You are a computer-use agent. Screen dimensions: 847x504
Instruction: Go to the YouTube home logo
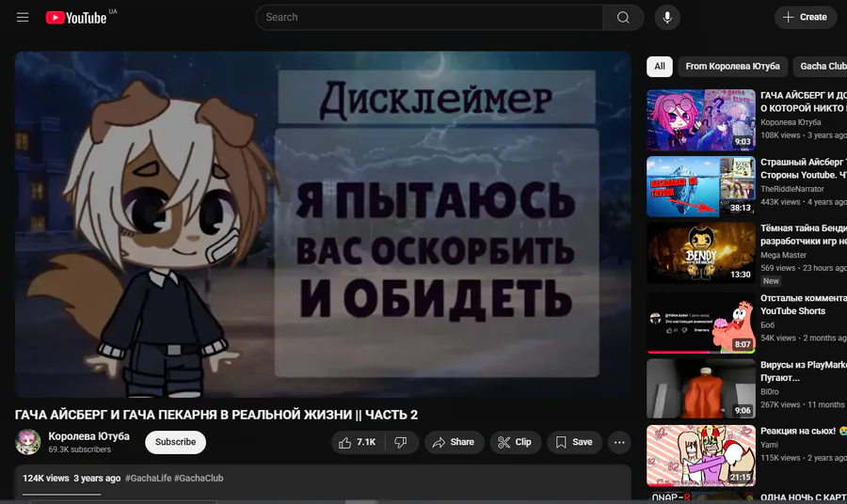coord(76,18)
